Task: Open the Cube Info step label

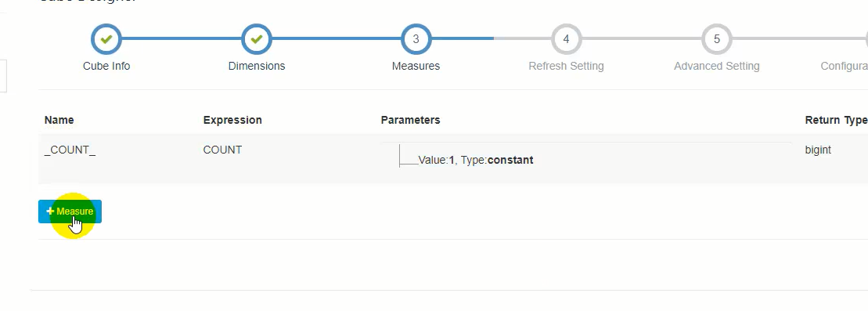Action: [x=106, y=66]
